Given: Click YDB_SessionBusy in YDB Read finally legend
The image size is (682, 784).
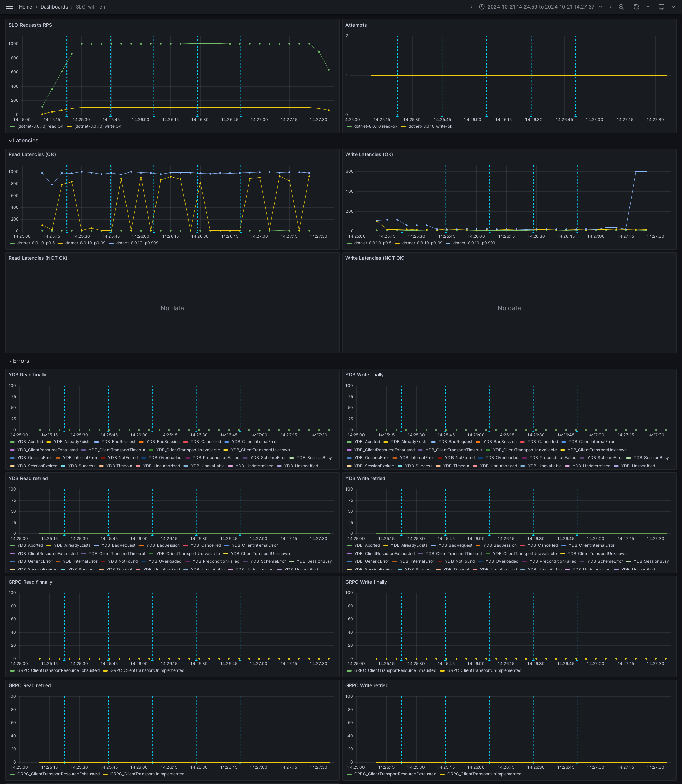Looking at the screenshot, I should 314,458.
